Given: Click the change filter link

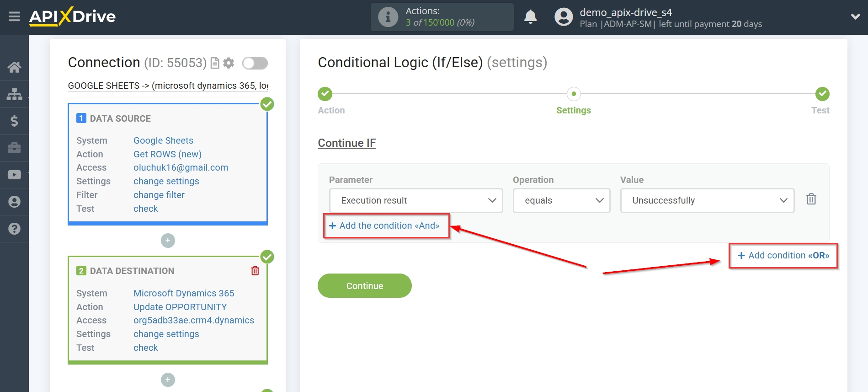Looking at the screenshot, I should (159, 195).
